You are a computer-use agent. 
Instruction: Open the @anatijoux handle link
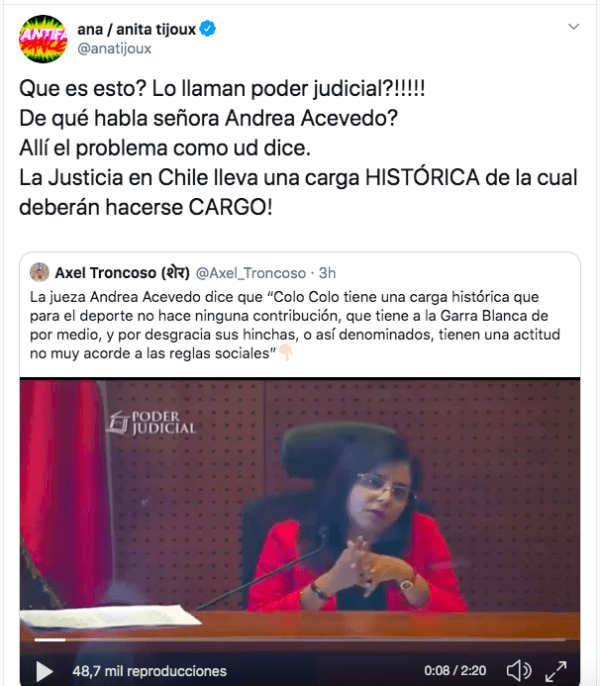coord(114,49)
